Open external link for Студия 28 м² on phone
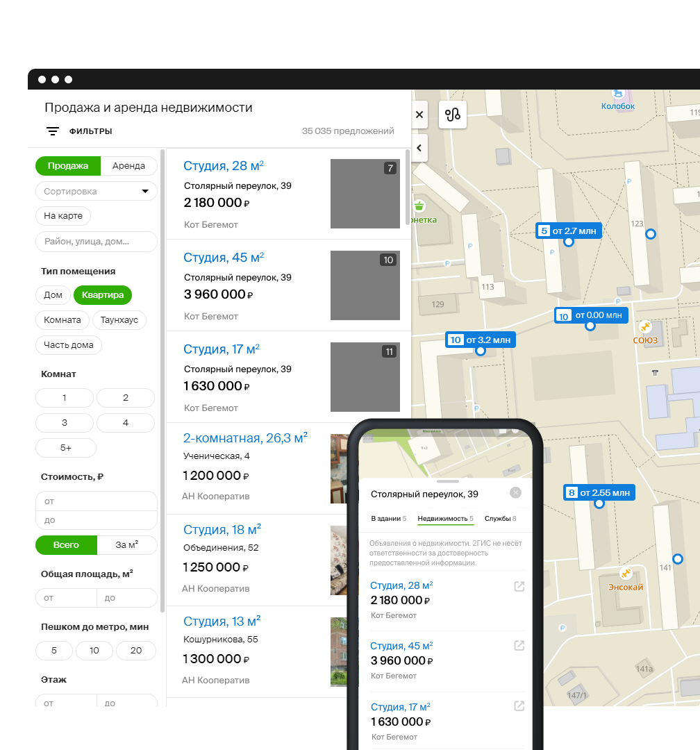This screenshot has height=750, width=700. [x=519, y=586]
